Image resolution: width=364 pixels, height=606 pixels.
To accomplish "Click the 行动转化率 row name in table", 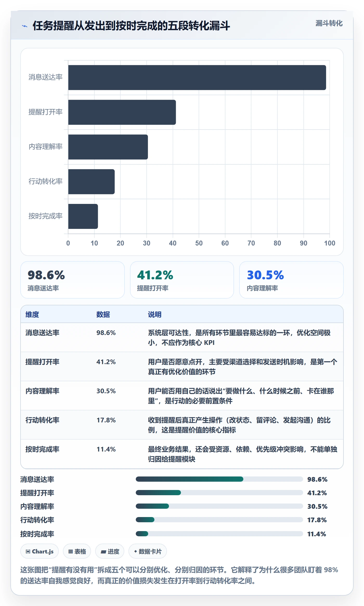I will tap(42, 420).
